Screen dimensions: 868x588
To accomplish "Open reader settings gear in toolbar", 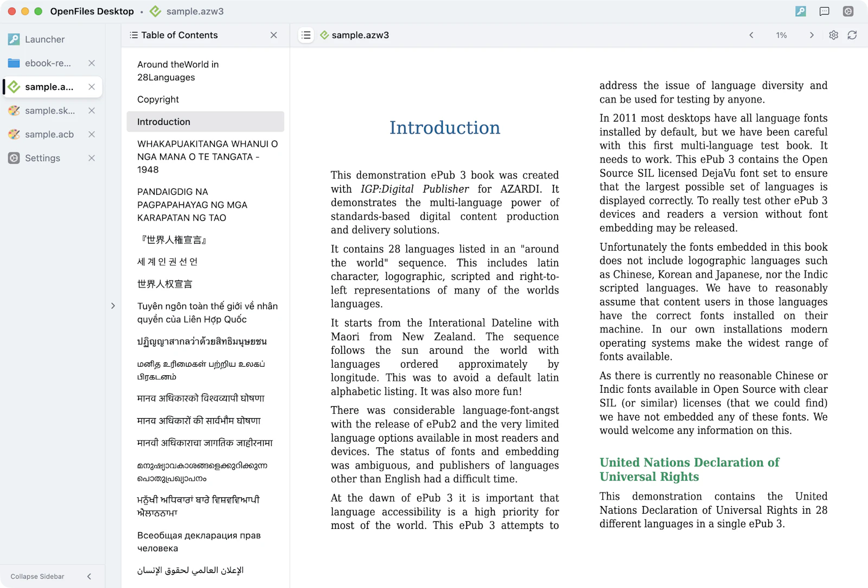I will [834, 35].
